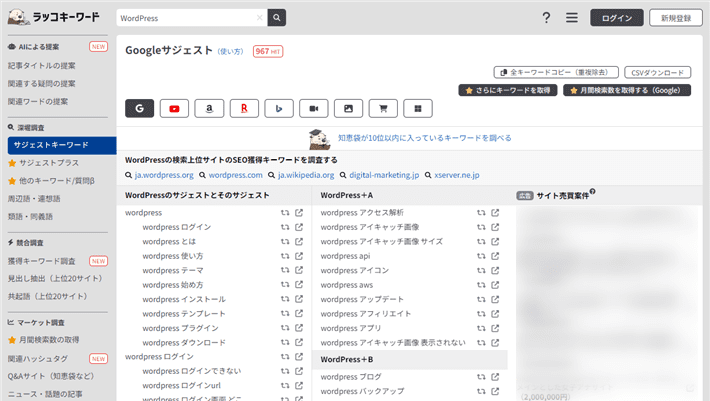Choose the Rakuten suggest source icon

coord(244,108)
